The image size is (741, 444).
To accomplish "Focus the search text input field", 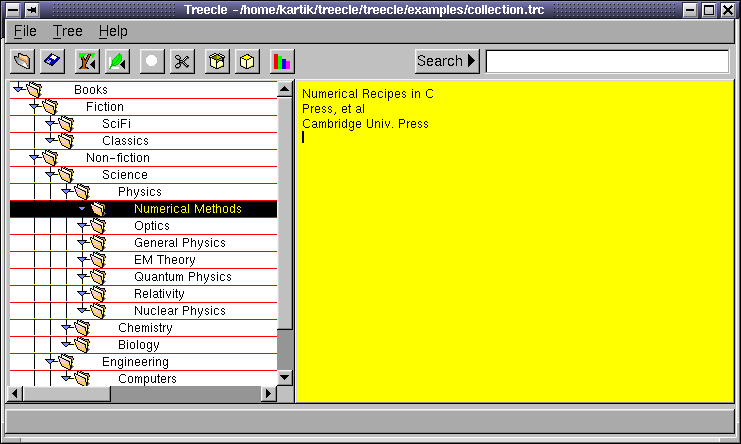I will (607, 61).
